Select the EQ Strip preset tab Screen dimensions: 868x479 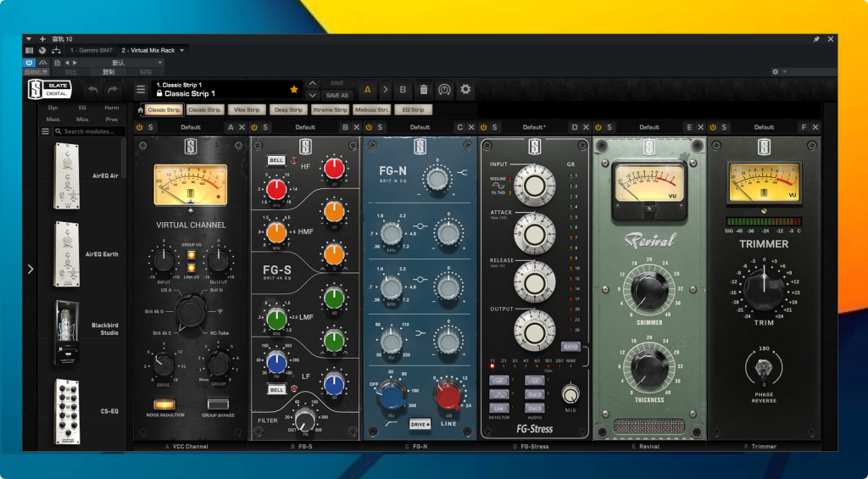click(x=413, y=109)
